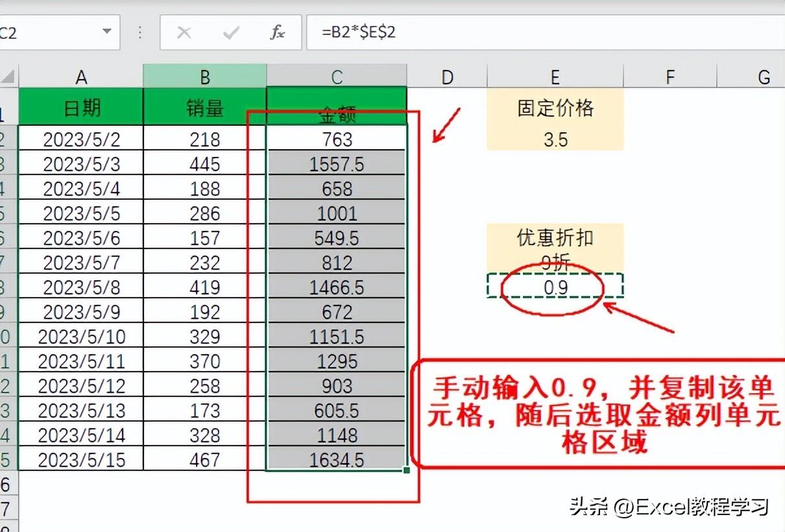Click amount cell 1295

pos(337,361)
